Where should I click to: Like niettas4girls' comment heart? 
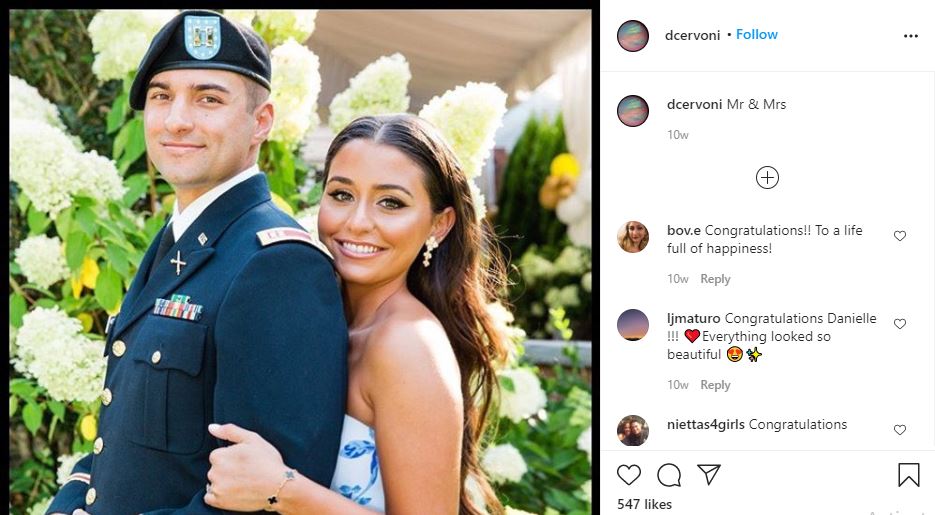point(900,430)
